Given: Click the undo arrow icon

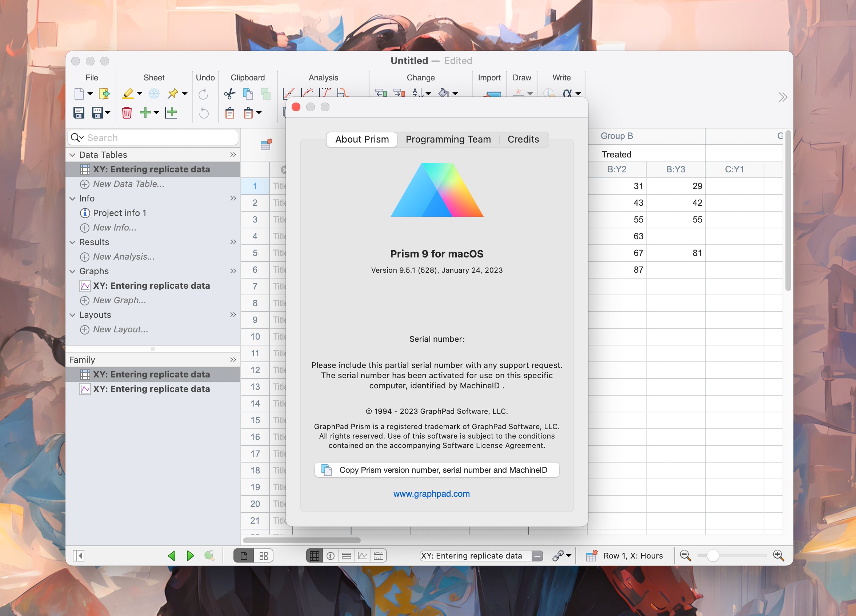Looking at the screenshot, I should [204, 112].
